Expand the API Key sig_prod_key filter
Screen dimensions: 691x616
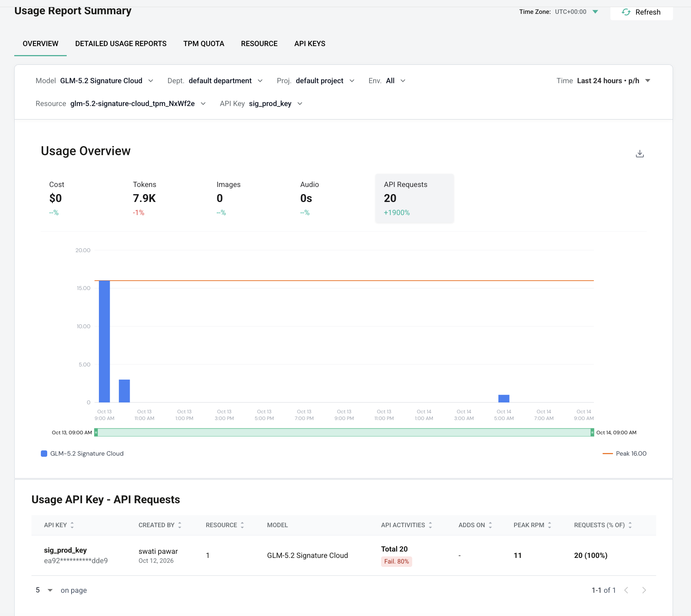click(261, 104)
